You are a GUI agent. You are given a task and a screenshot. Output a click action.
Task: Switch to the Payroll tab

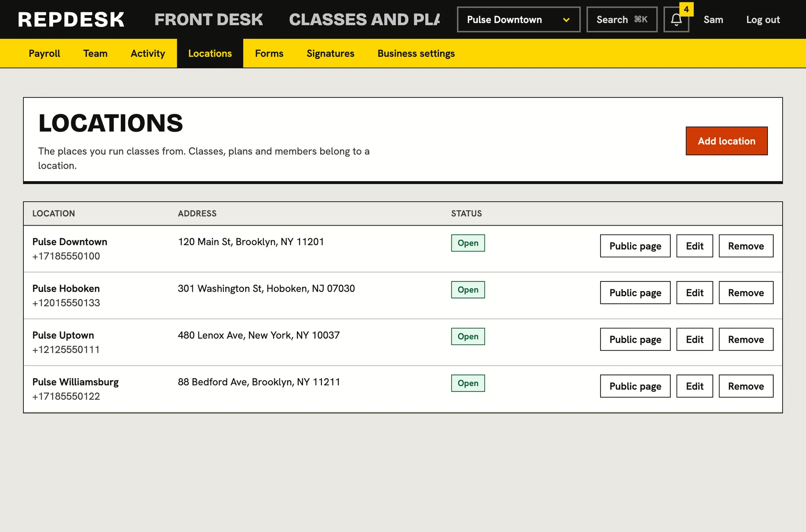tap(44, 53)
